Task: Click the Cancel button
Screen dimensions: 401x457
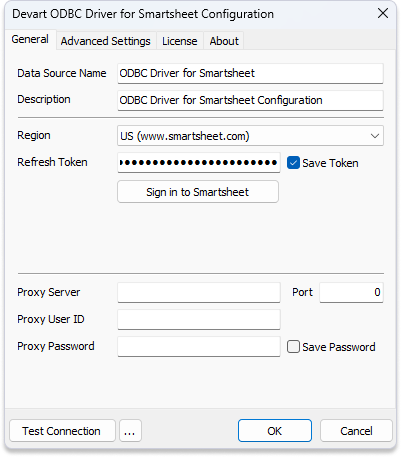Action: tap(356, 431)
